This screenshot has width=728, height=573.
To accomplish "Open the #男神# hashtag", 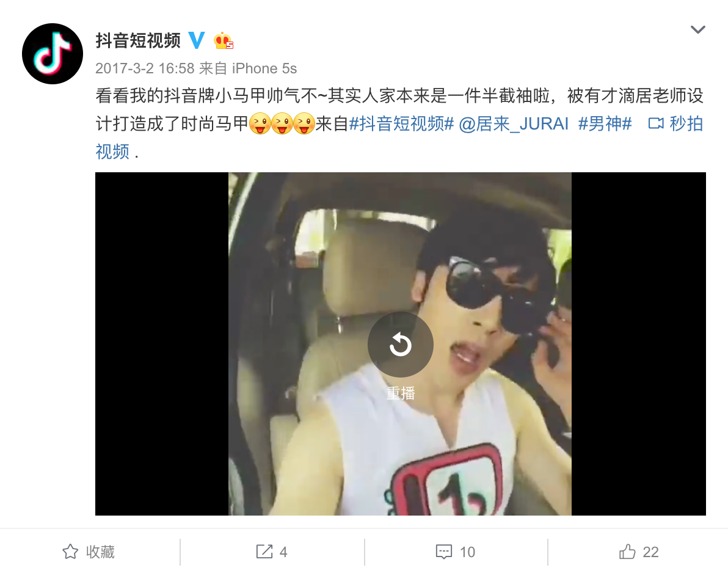I will click(605, 124).
